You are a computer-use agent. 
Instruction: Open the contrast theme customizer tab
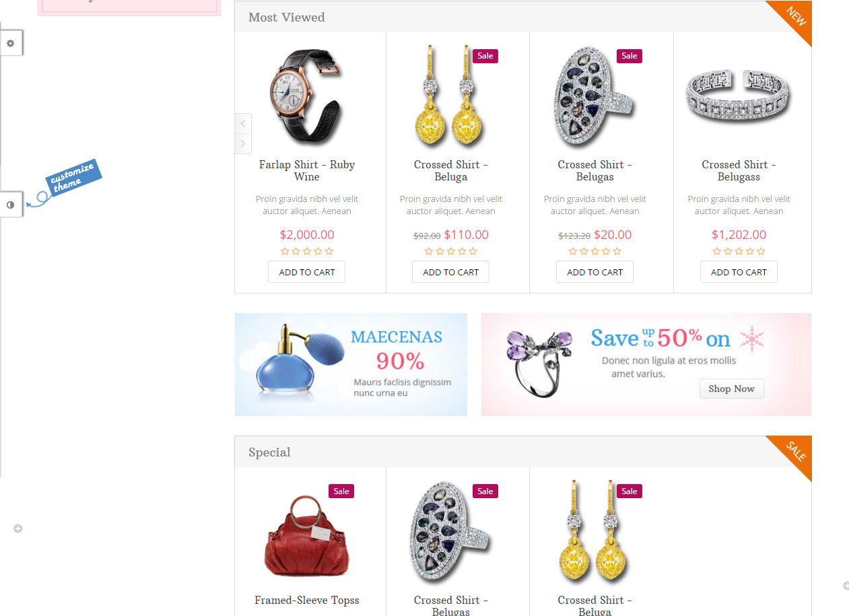[x=11, y=205]
